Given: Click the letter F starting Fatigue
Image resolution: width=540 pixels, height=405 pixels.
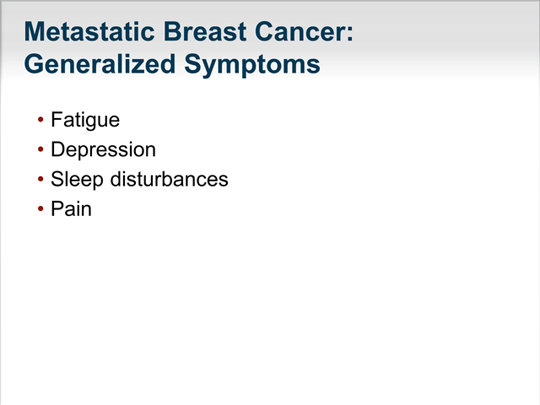Looking at the screenshot, I should [x=56, y=120].
